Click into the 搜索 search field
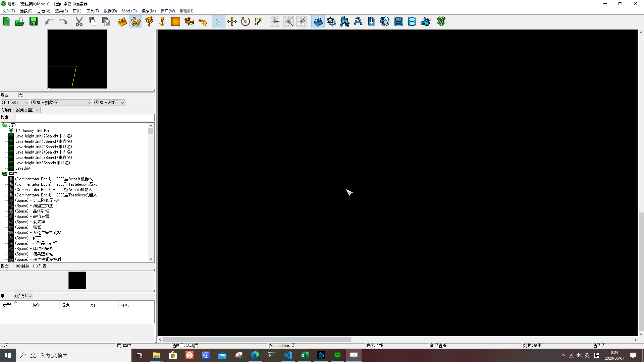Viewport: 644px width, 362px height. click(x=85, y=118)
